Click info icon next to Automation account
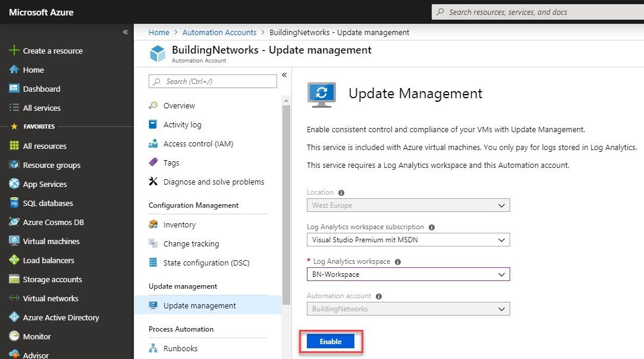 [x=379, y=296]
